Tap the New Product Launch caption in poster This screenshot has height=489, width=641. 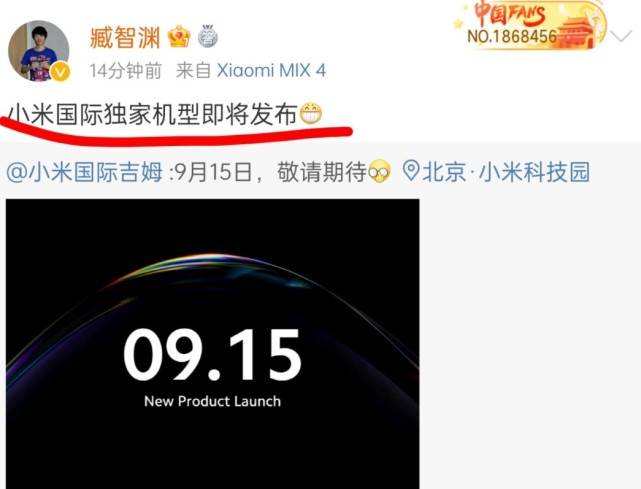213,401
